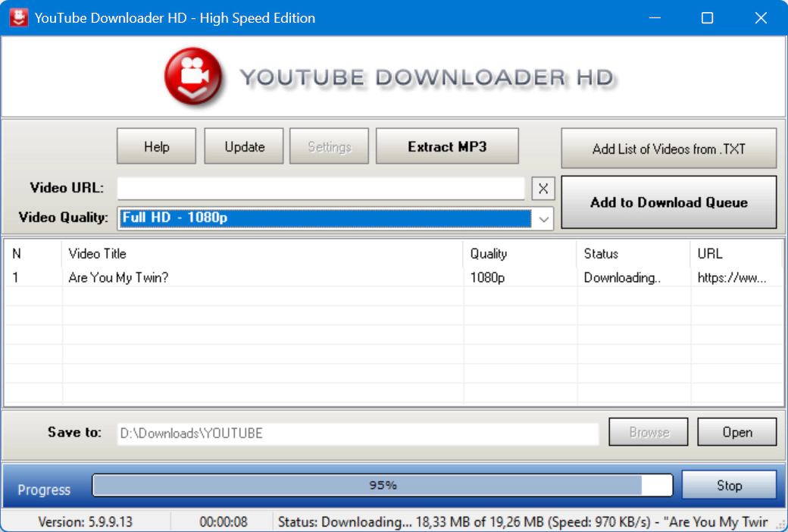This screenshot has height=532, width=788.
Task: Expand the Video Quality dropdown arrow
Action: (x=543, y=219)
